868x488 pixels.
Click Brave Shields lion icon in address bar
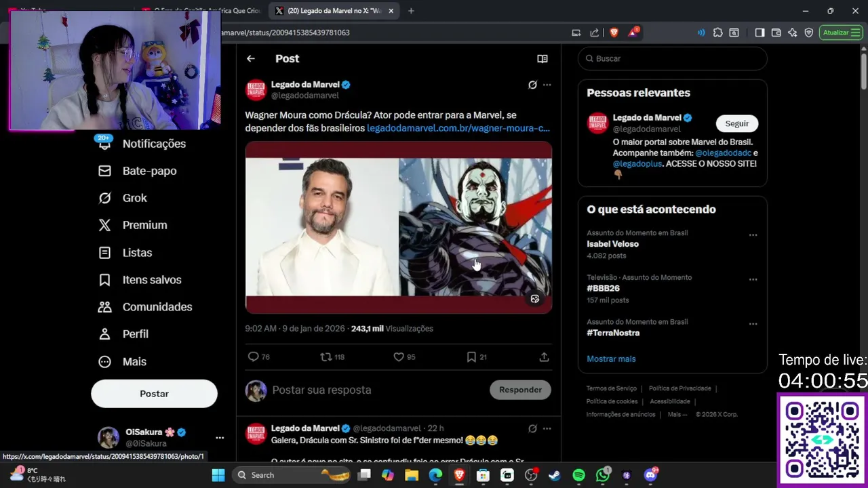coord(614,33)
